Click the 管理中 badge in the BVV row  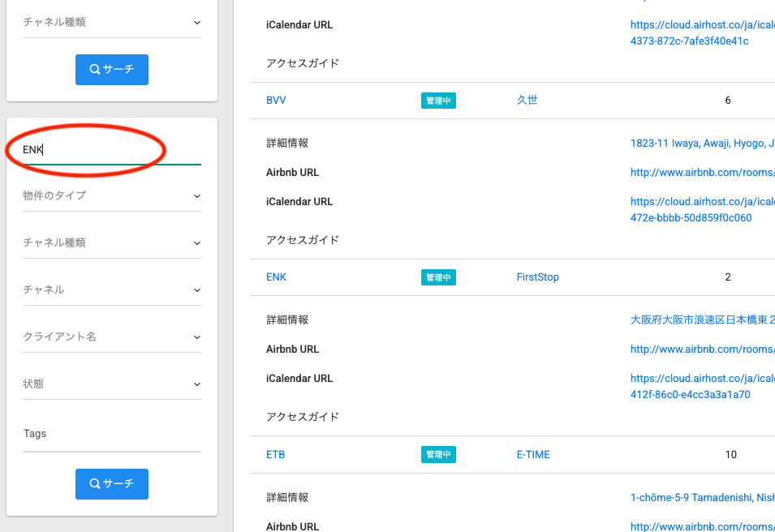click(438, 101)
